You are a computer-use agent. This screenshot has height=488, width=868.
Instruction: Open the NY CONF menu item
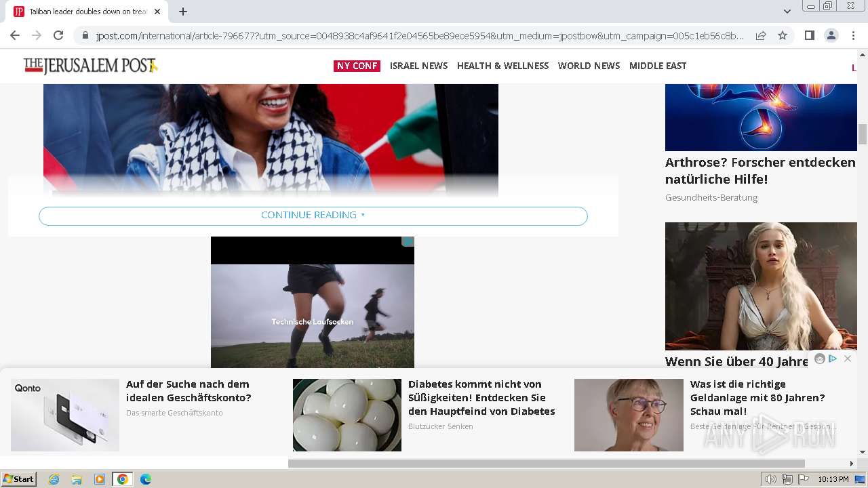pos(357,66)
